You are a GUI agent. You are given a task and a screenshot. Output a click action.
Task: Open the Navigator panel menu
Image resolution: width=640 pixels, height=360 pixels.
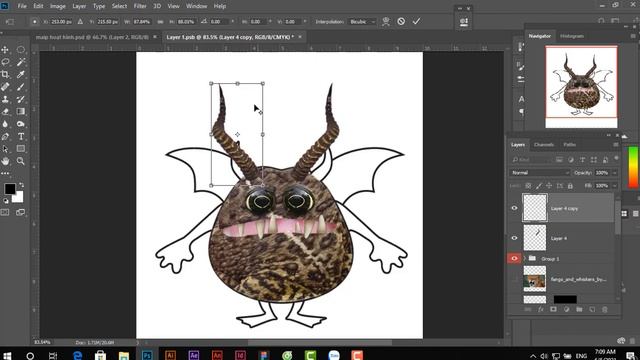[633, 36]
